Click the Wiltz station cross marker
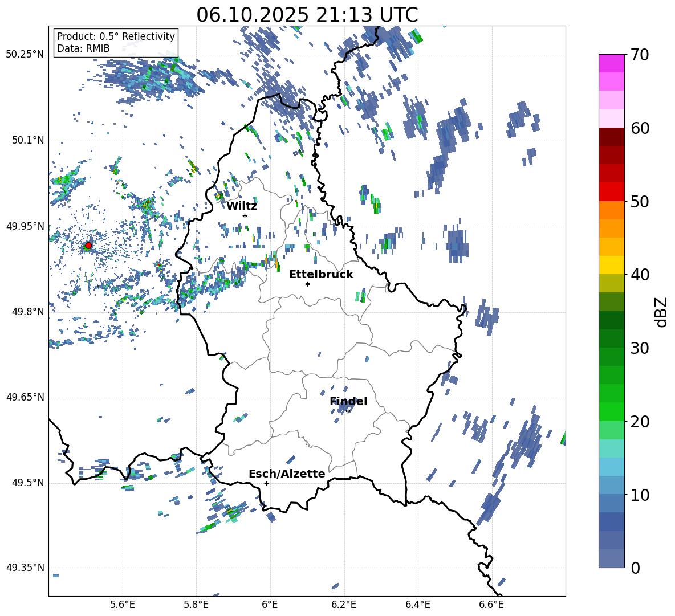Viewport: 675px width, 616px height. pos(245,215)
